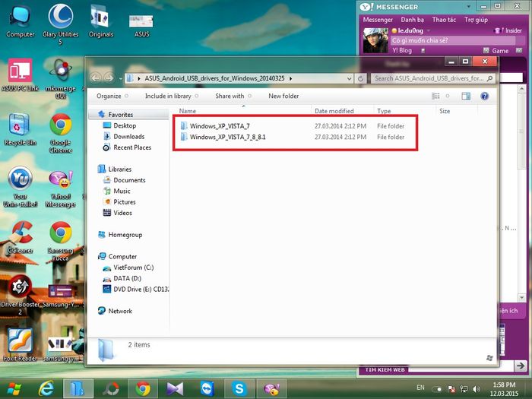Click the Explorer refresh button
Viewport: 532px width, 399px height.
pos(360,78)
